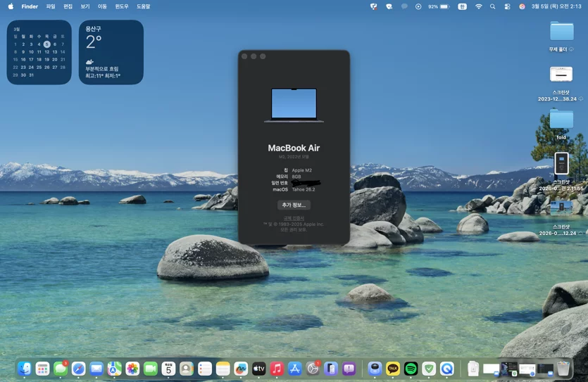Open the 규제 인증서 link

(x=294, y=218)
